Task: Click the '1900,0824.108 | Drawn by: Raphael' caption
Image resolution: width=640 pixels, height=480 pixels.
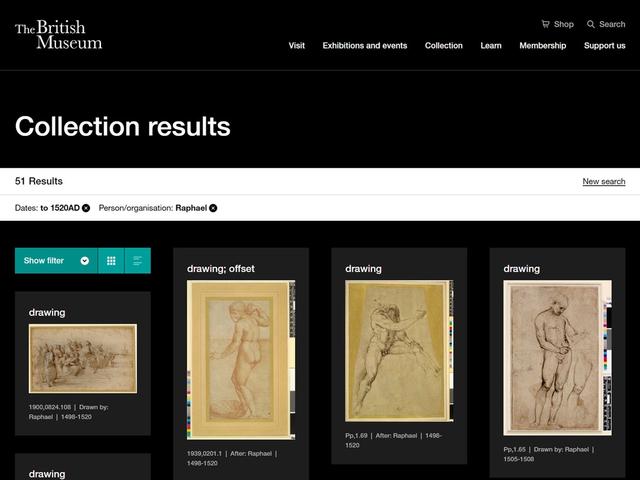Action: click(x=68, y=412)
